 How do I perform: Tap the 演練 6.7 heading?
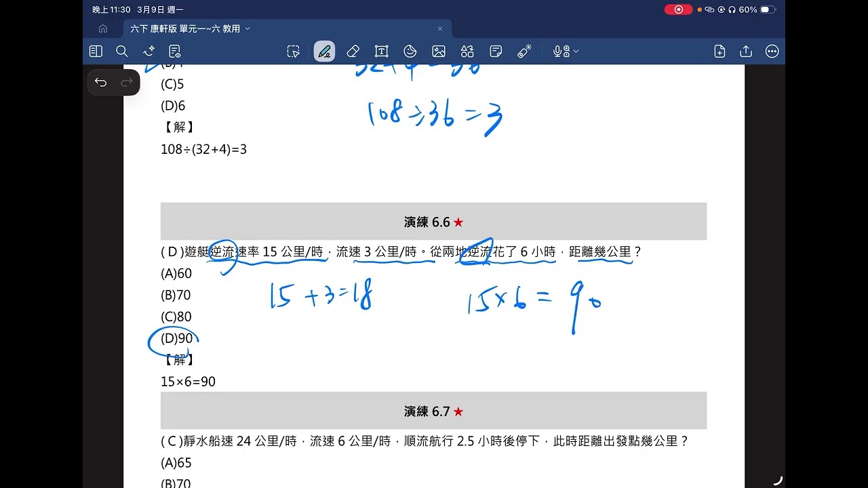[x=434, y=411]
